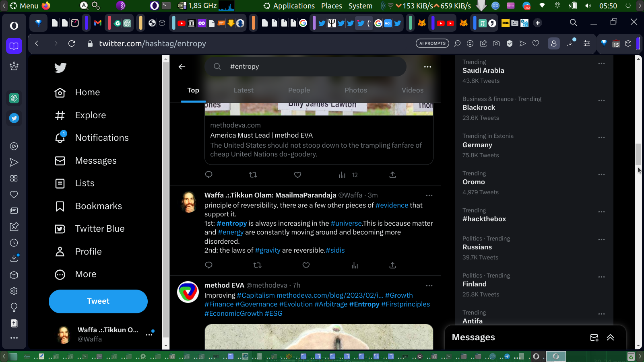
Task: Open the #hacktheboxtrending topic
Action: click(x=484, y=219)
